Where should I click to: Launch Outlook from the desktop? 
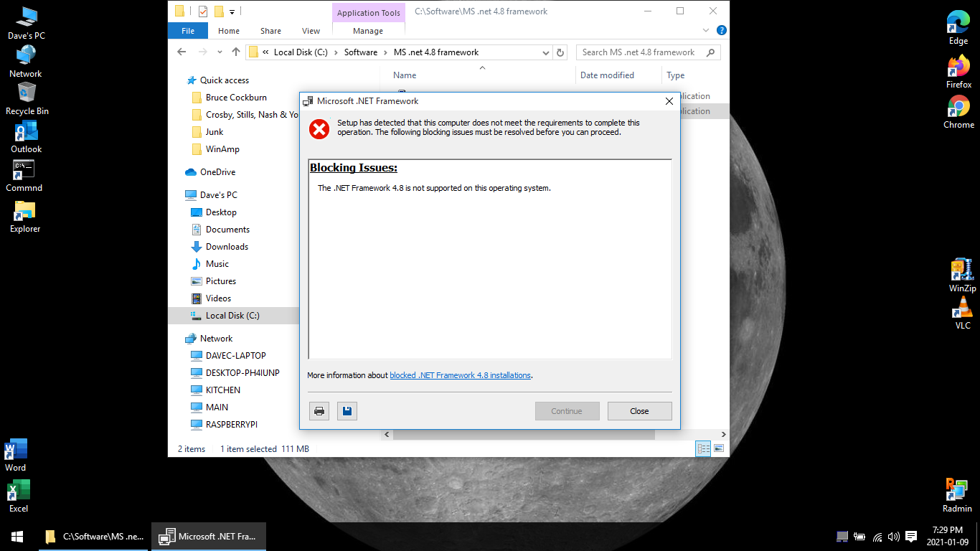click(26, 138)
